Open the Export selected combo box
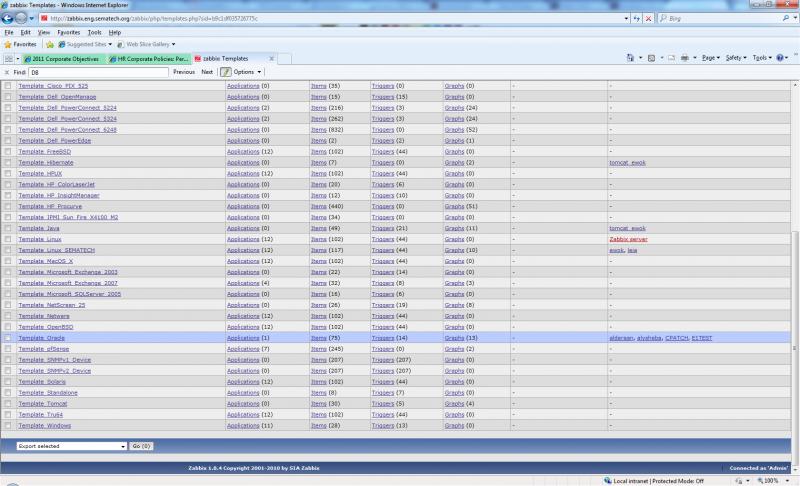 click(71, 446)
